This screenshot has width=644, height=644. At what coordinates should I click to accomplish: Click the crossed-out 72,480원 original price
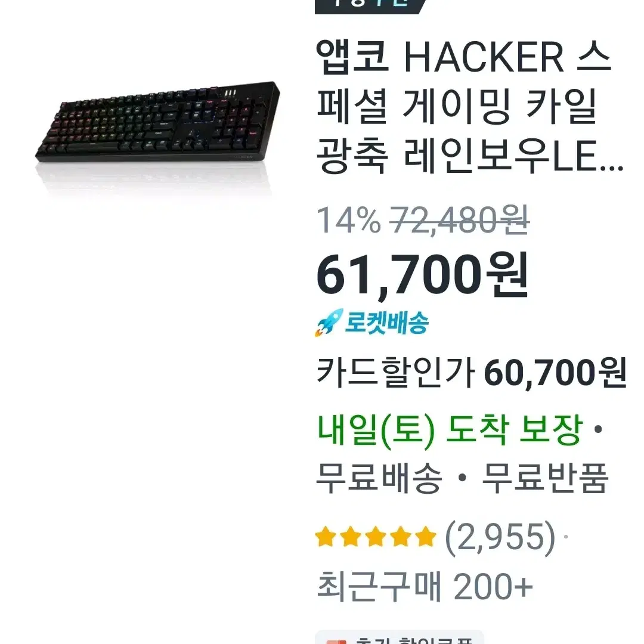(x=459, y=221)
